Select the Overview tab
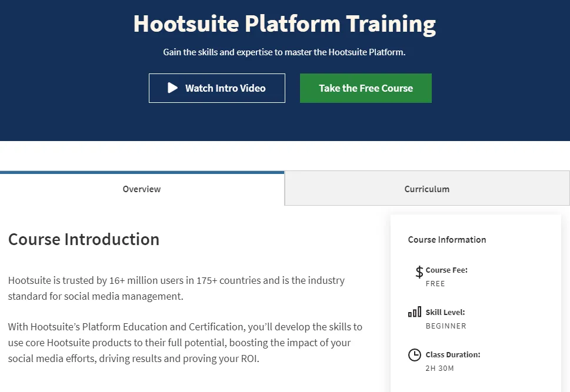This screenshot has height=392, width=570. (x=142, y=189)
